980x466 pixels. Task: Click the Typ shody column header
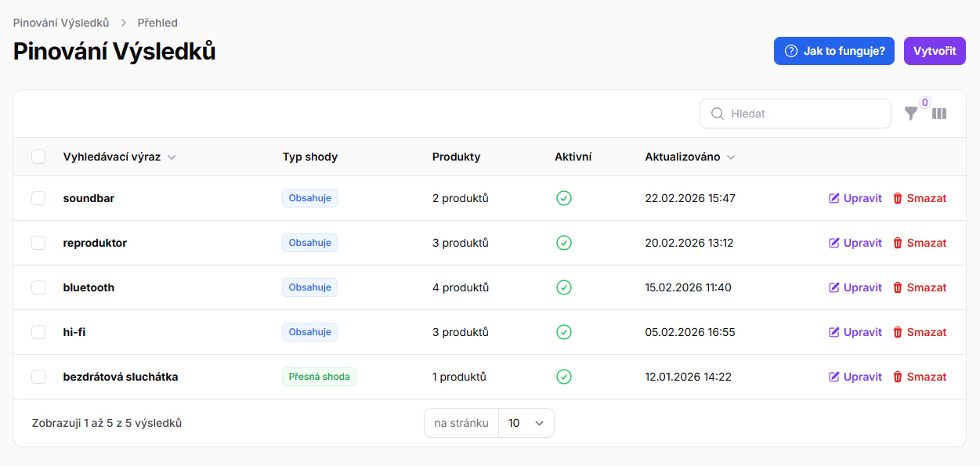(x=310, y=157)
